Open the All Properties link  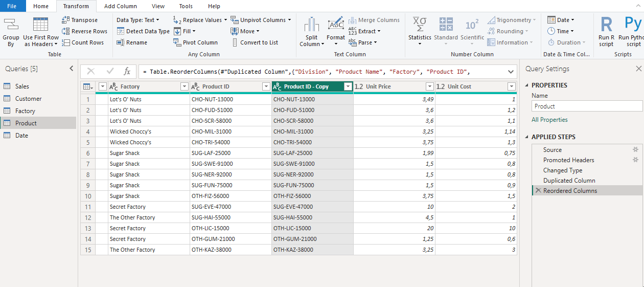[x=549, y=120]
